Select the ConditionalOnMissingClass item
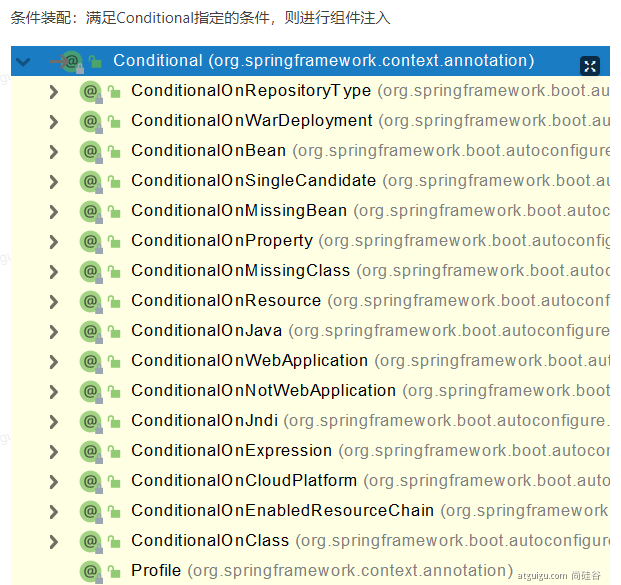This screenshot has width=621, height=585. point(240,271)
